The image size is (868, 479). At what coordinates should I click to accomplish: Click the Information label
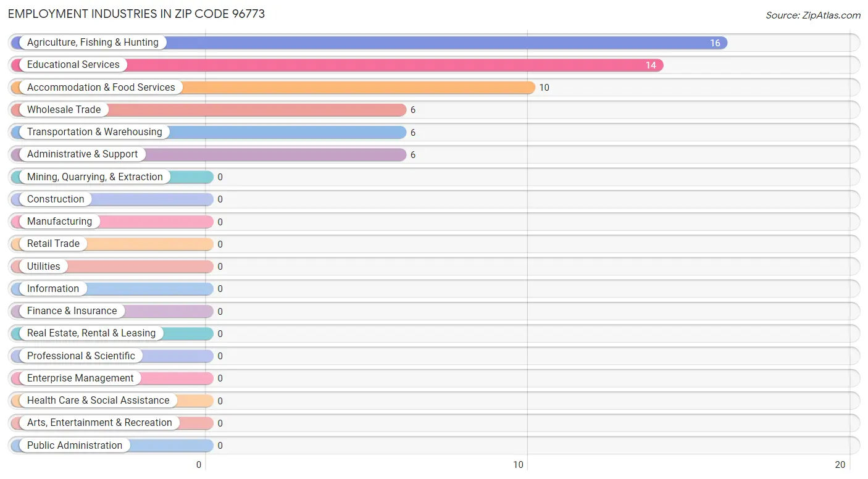coord(53,289)
